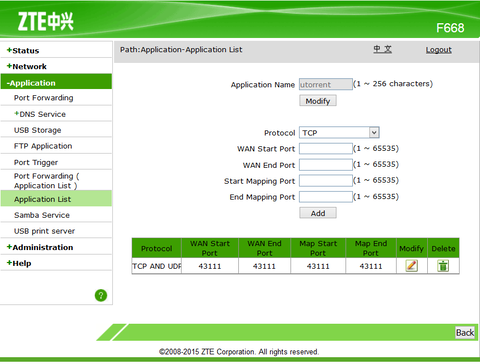Viewport: 480px width, 364px height.
Task: Expand the DNS Service submenu
Action: click(40, 114)
